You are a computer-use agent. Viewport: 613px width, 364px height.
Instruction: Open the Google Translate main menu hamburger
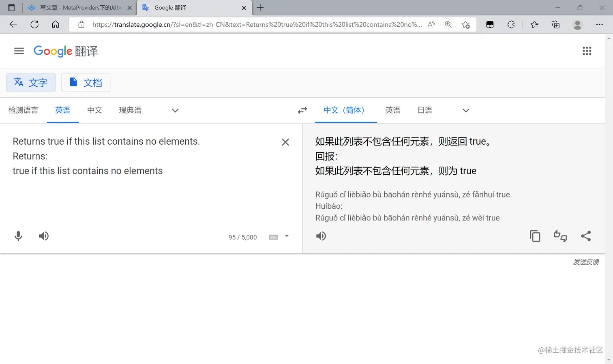click(19, 51)
